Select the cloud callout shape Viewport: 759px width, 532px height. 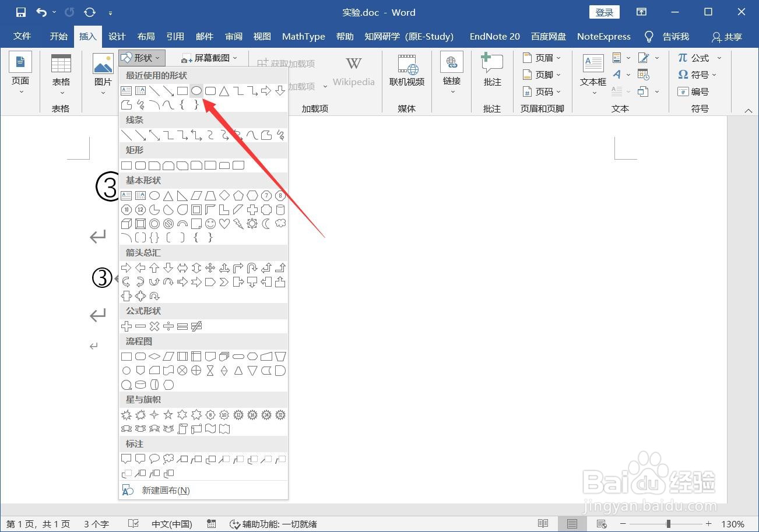tap(168, 459)
